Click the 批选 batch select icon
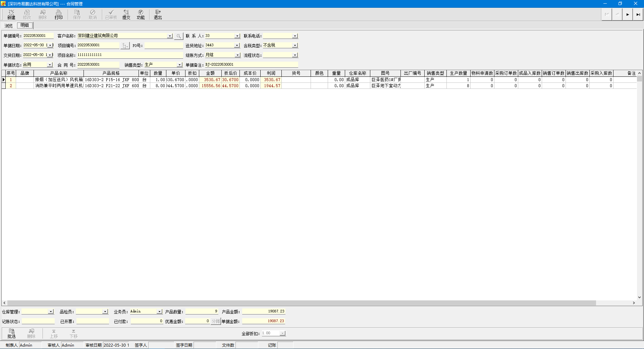Viewport: 644px width, 349px height. tap(12, 333)
